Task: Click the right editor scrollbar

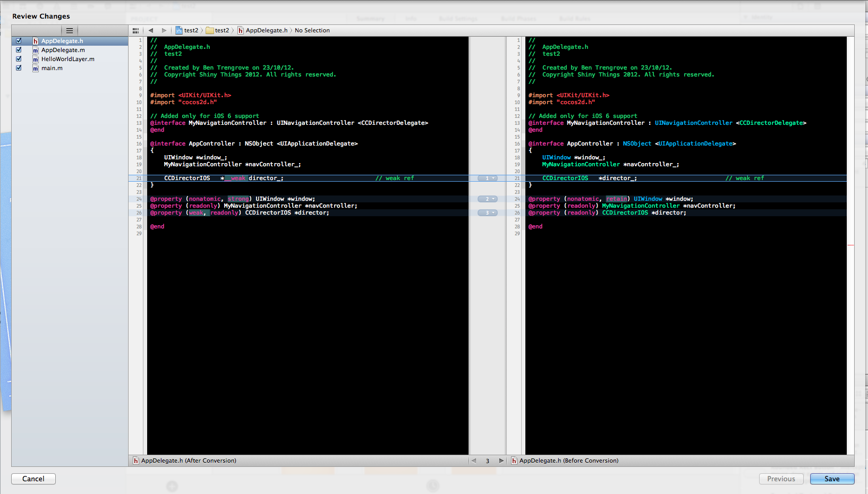Action: coord(850,245)
